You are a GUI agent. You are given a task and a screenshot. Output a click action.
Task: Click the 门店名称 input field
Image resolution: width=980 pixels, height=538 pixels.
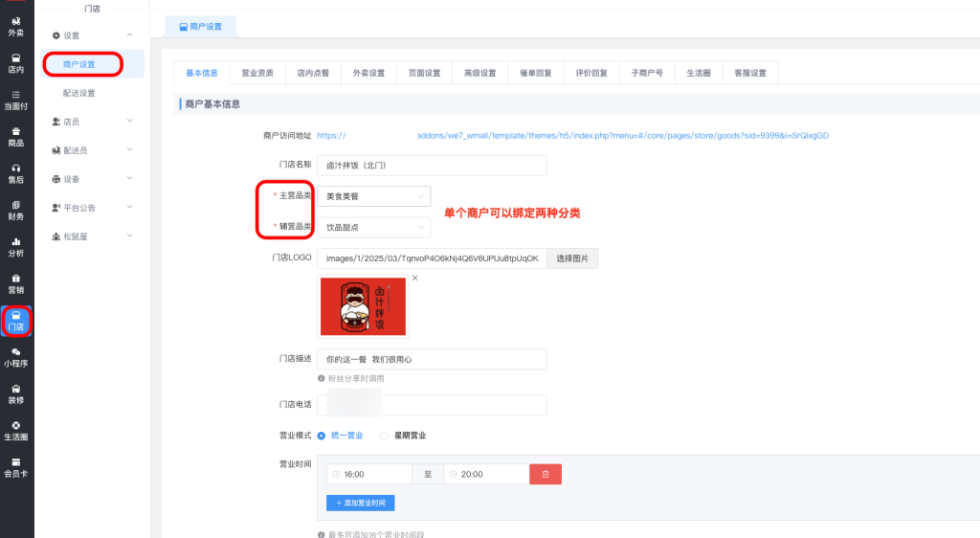(431, 166)
